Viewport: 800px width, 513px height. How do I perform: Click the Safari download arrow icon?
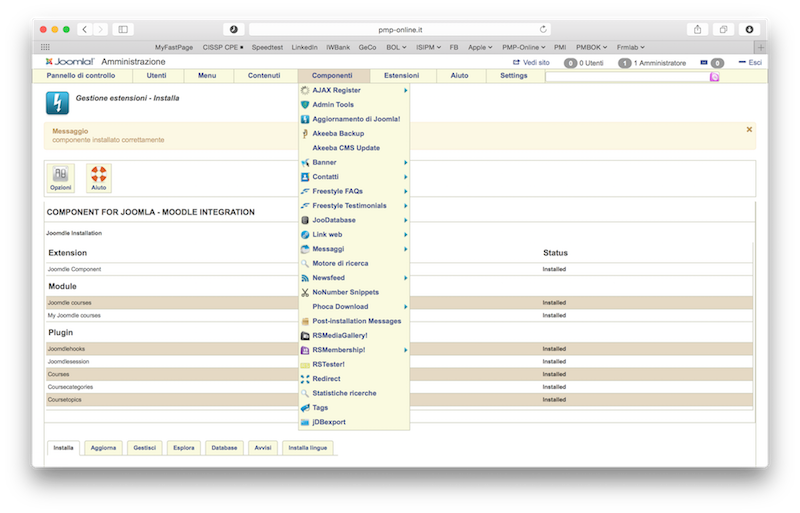coord(748,29)
